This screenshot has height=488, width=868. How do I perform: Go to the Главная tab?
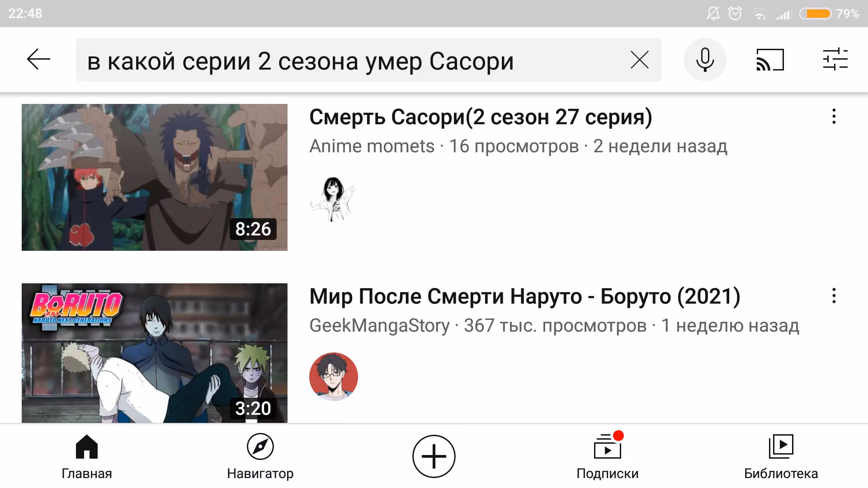click(x=87, y=456)
